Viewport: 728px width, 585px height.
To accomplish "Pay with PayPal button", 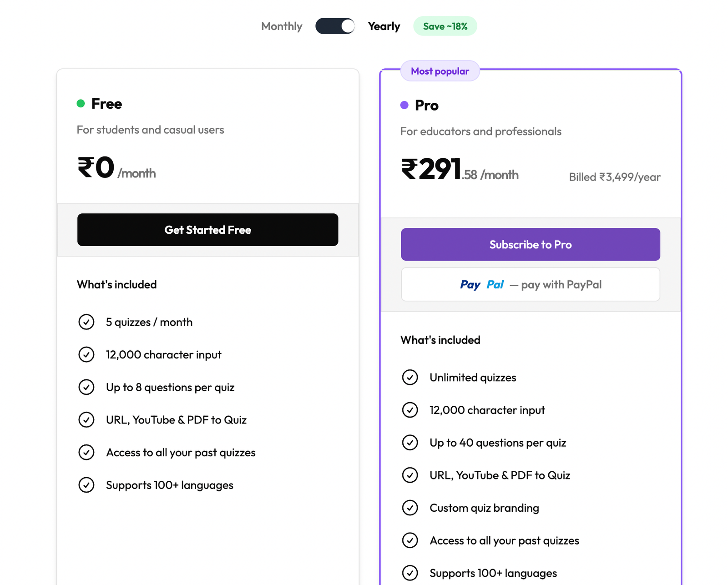I will (531, 284).
